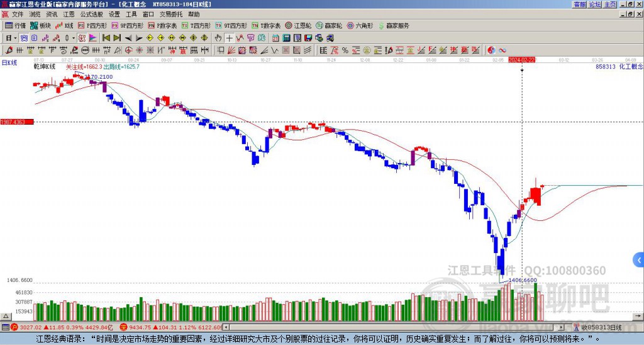Click the blue infinity loop icon
This screenshot has height=345, width=644.
tap(502, 50)
